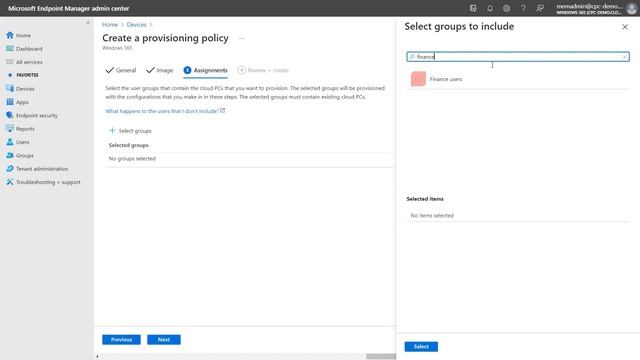Click the Groups icon in the sidebar
Viewport: 640px width, 360px height.
[10, 155]
